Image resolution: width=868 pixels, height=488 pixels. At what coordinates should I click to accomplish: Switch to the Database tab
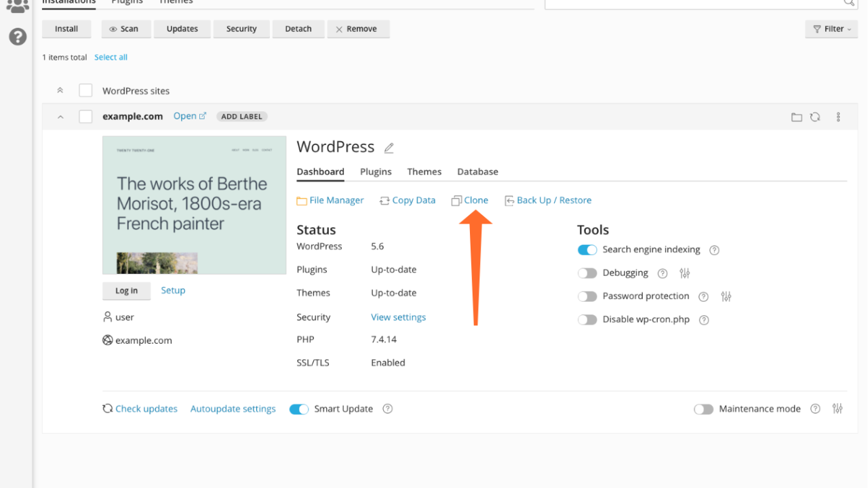(477, 172)
